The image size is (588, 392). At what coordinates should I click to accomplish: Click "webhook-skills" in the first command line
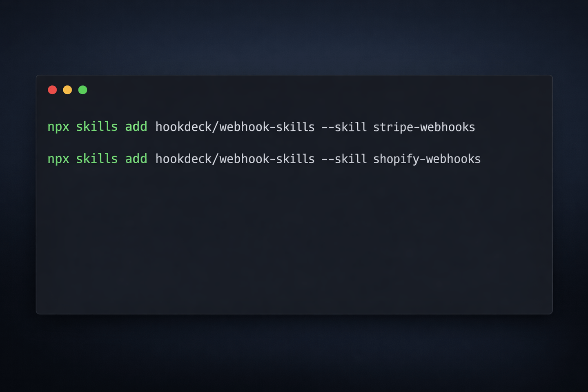(267, 127)
